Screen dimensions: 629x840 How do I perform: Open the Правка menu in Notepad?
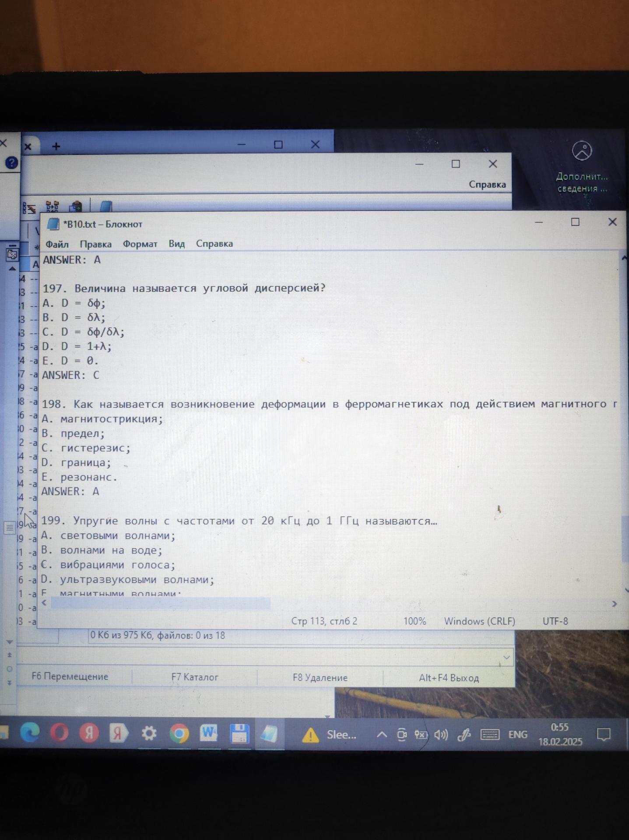click(x=95, y=244)
